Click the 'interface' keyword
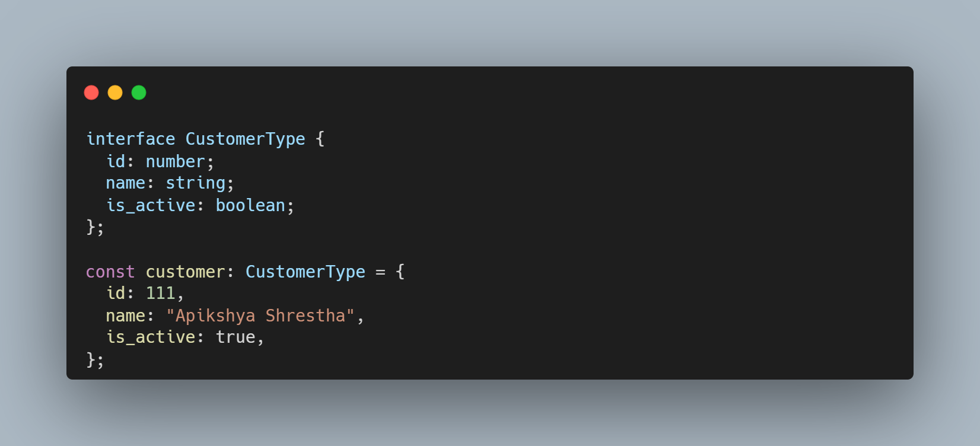 [x=131, y=139]
